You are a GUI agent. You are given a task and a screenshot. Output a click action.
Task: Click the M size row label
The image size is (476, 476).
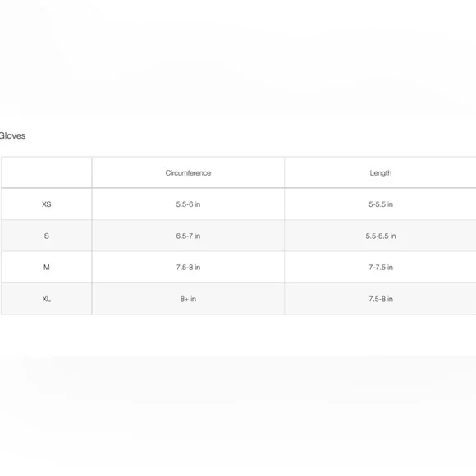click(x=47, y=268)
